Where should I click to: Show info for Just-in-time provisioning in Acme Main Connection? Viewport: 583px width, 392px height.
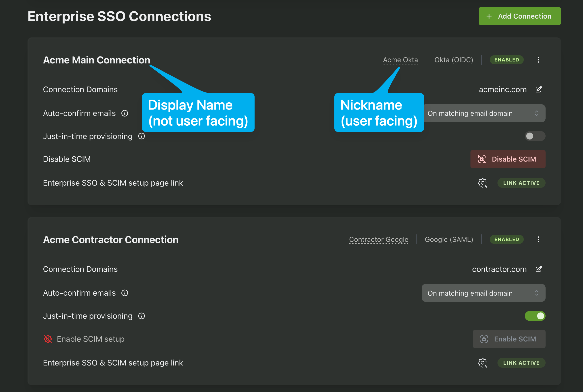141,136
